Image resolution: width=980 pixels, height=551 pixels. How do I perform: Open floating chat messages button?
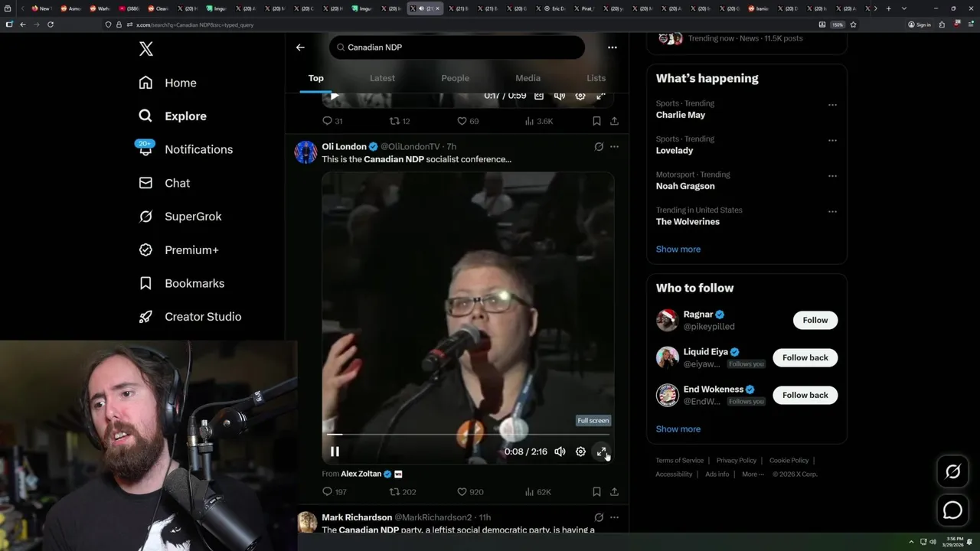(952, 510)
